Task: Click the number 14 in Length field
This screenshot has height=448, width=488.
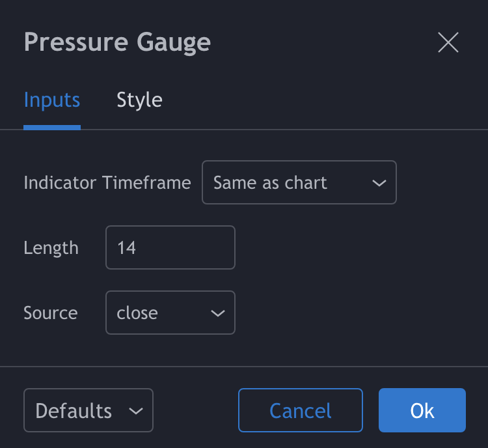Action: 127,248
